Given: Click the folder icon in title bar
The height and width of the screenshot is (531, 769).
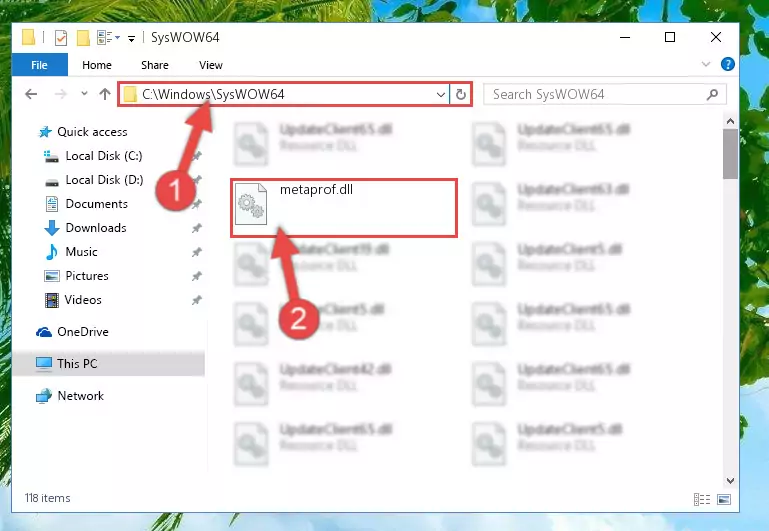Looking at the screenshot, I should click(x=29, y=38).
